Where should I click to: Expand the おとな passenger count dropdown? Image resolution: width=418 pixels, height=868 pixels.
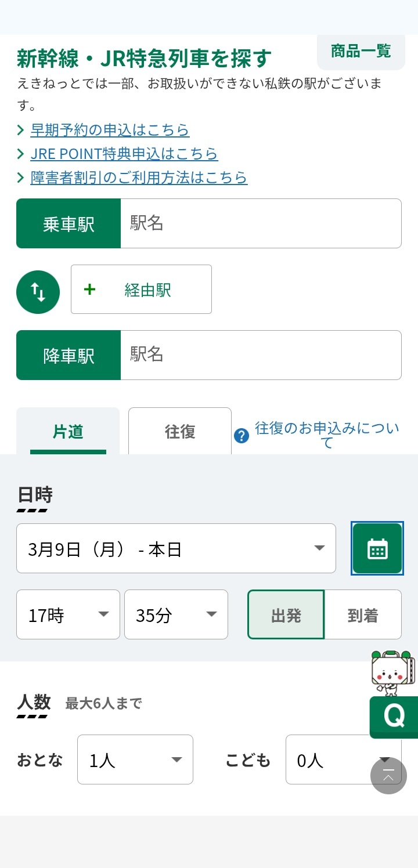coord(135,760)
